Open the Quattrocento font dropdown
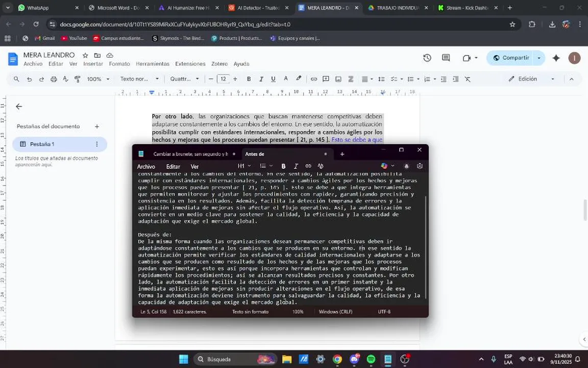Viewport: 588px width, 368px height. click(184, 79)
